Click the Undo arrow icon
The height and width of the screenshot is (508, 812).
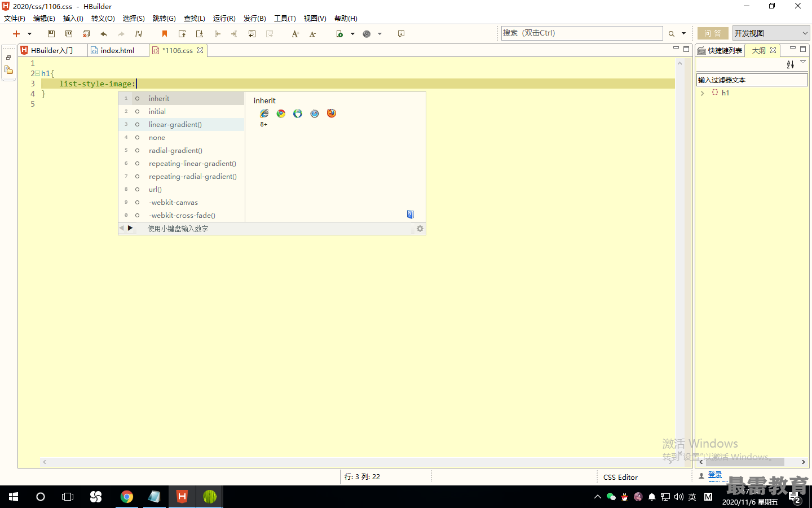[x=104, y=34]
